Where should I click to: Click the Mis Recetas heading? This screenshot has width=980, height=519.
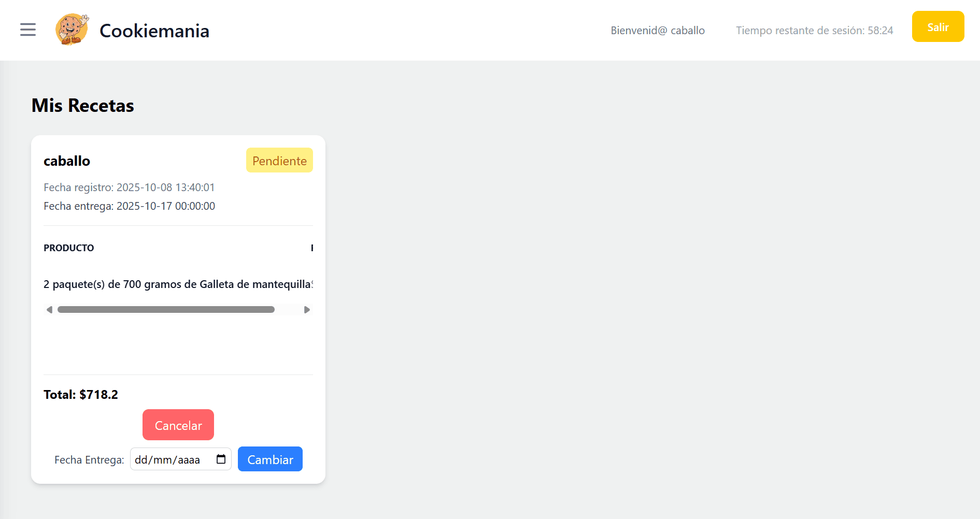(83, 106)
